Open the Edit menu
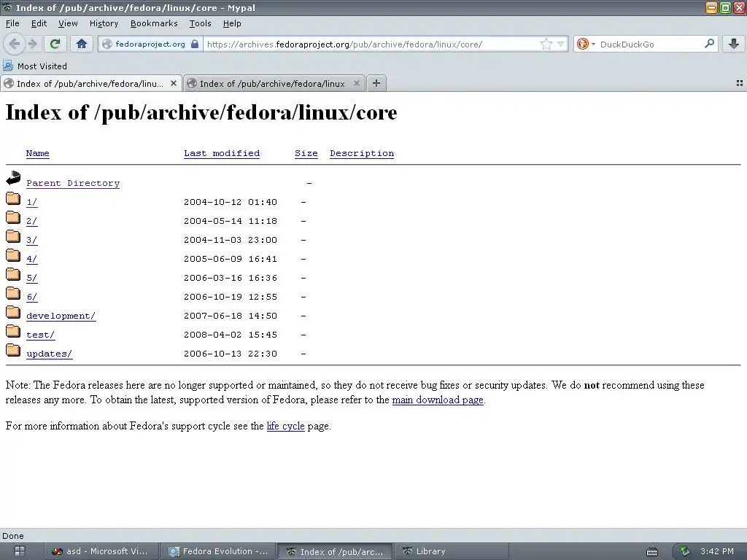The width and height of the screenshot is (747, 560). pos(39,23)
